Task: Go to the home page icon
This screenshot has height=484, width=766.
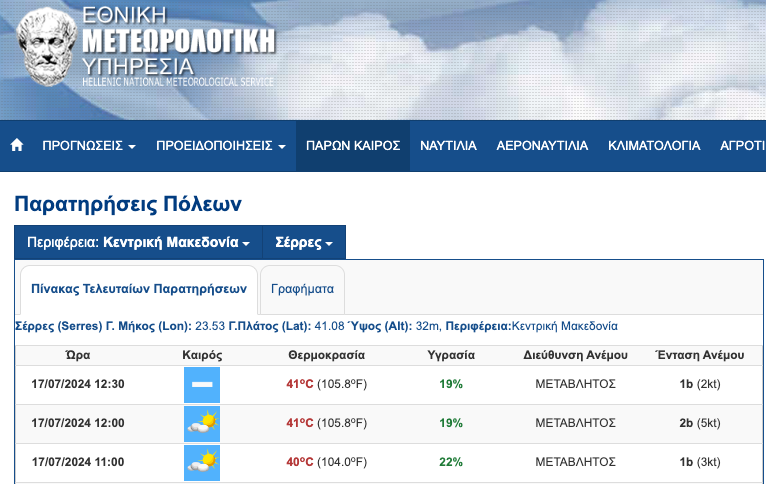Action: 17,145
